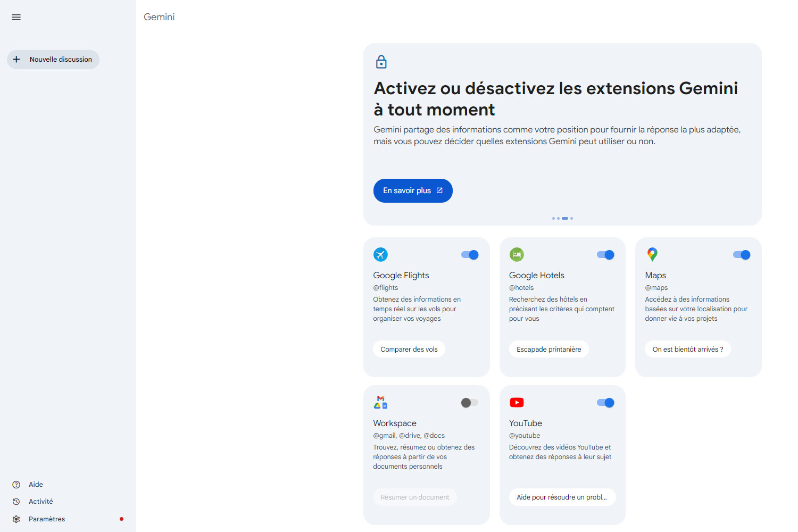Click On est bientôt arrivés suggestion
Image resolution: width=798 pixels, height=532 pixels.
(688, 349)
